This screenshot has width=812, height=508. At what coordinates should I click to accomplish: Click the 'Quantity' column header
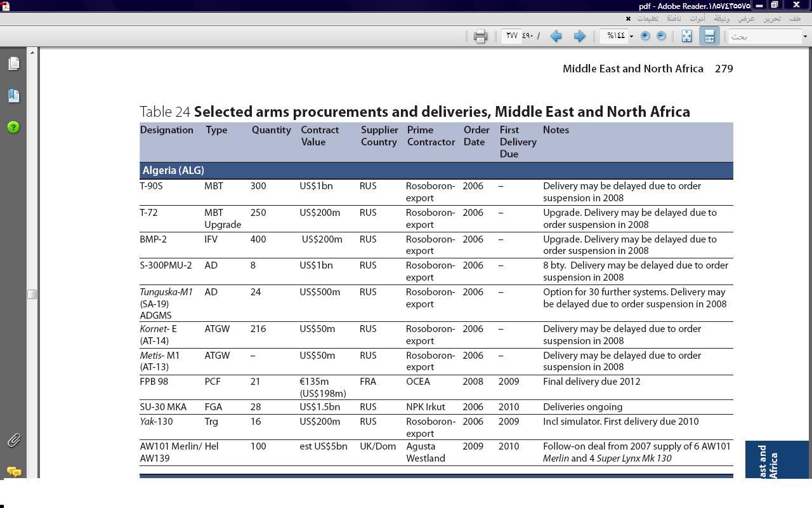(x=271, y=130)
